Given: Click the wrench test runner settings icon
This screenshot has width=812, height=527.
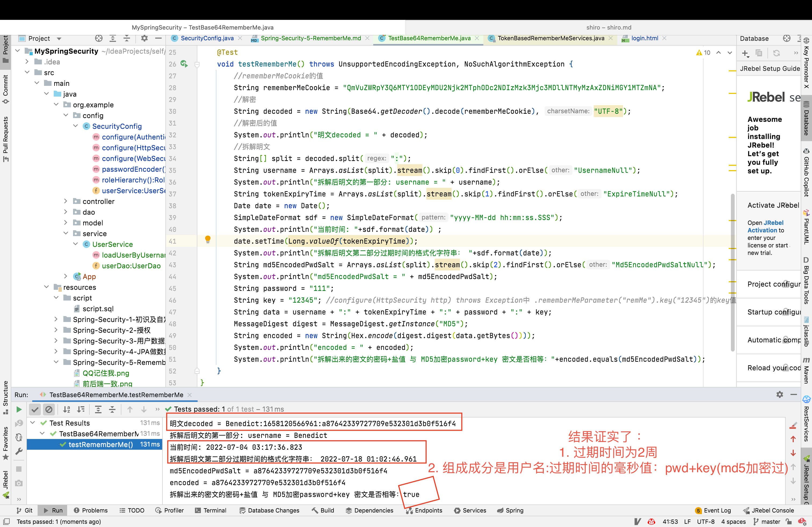Looking at the screenshot, I should (x=19, y=451).
